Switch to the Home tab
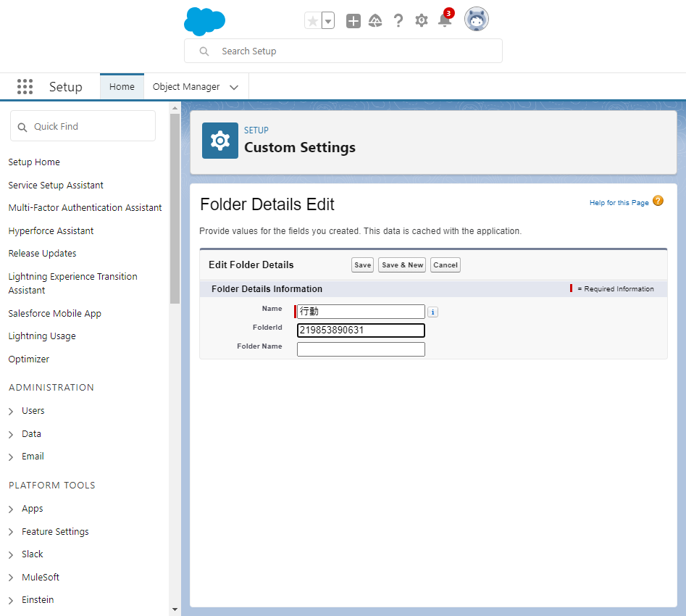 122,87
